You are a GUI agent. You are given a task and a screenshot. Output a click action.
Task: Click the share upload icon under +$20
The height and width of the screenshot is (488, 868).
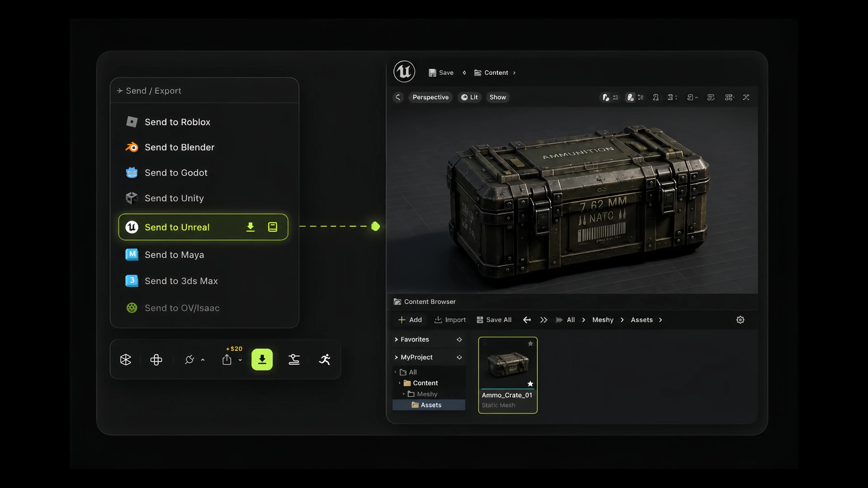point(227,360)
